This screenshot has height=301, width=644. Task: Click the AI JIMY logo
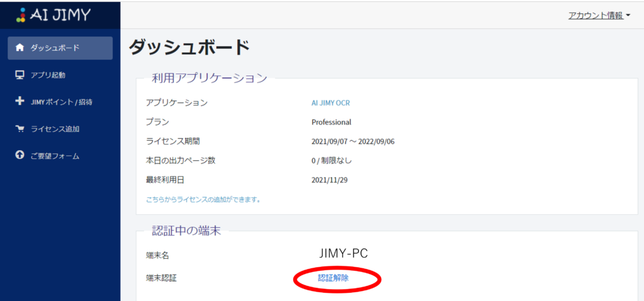(54, 14)
